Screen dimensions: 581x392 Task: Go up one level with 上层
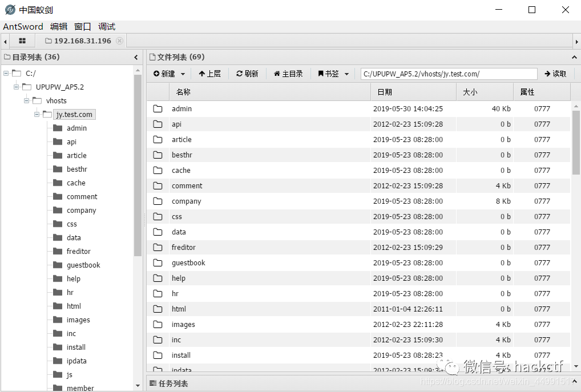[209, 74]
